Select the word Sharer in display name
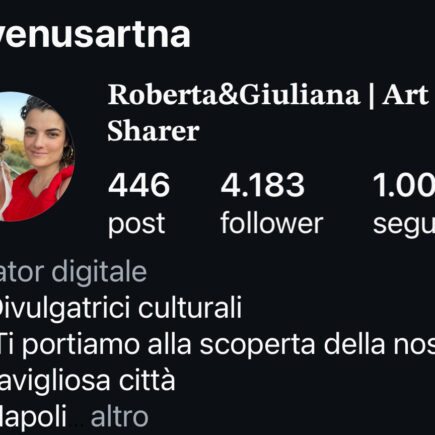Image resolution: width=435 pixels, height=435 pixels. (x=153, y=131)
